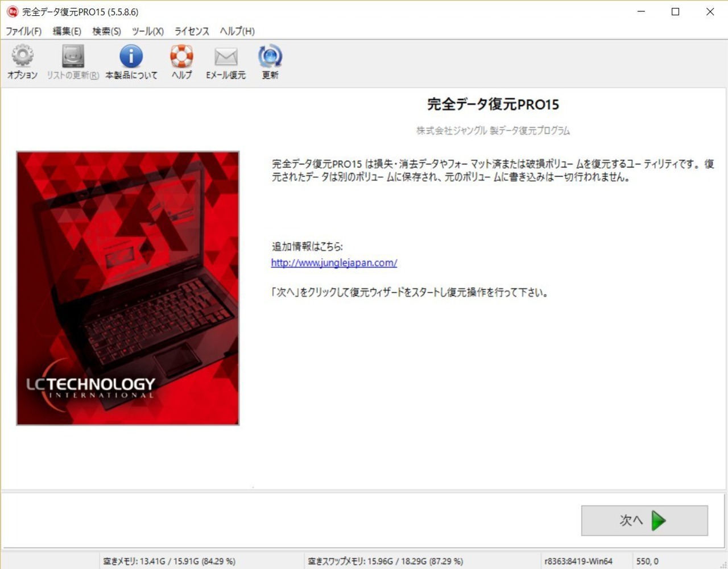Viewport: 728px width, 569px height.
Task: Open the オプション gear icon
Action: [x=22, y=56]
